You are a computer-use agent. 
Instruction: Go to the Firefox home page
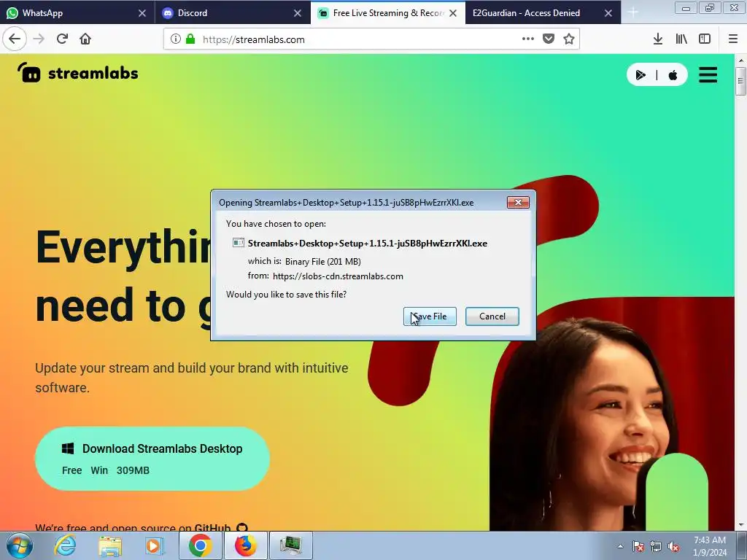pos(85,39)
